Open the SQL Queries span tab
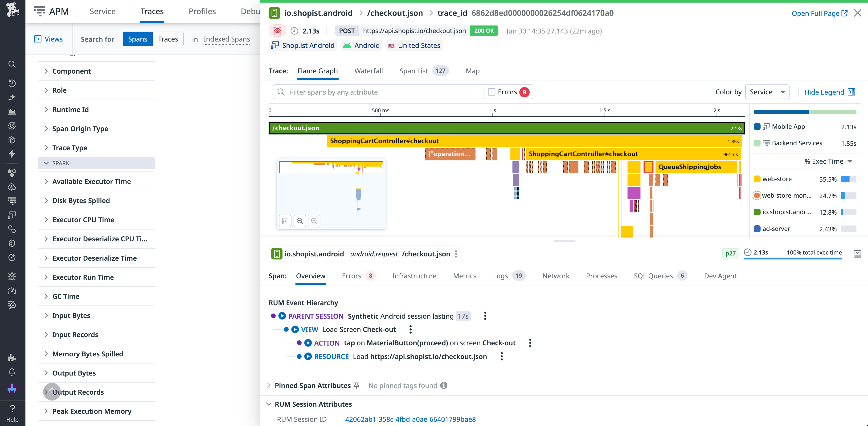This screenshot has width=868, height=426. pyautogui.click(x=653, y=276)
